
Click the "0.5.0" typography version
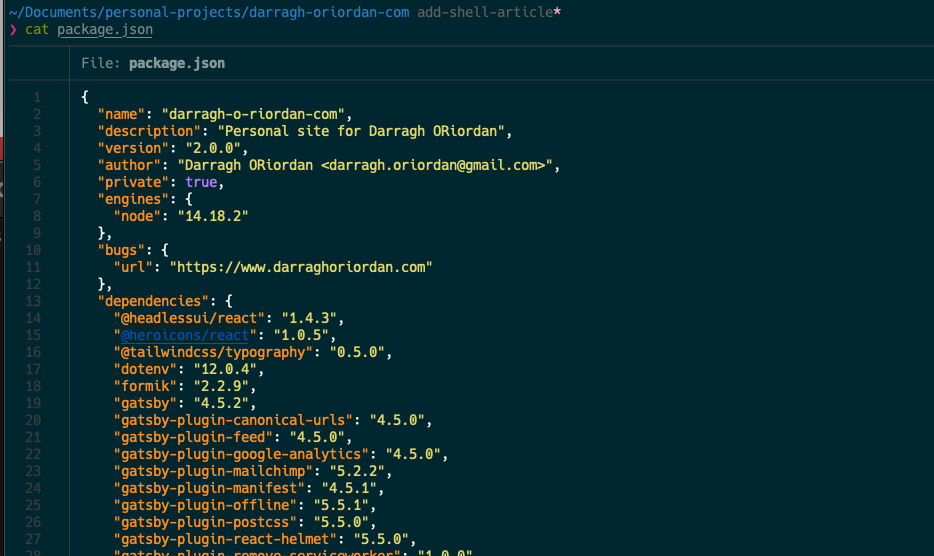pyautogui.click(x=357, y=352)
